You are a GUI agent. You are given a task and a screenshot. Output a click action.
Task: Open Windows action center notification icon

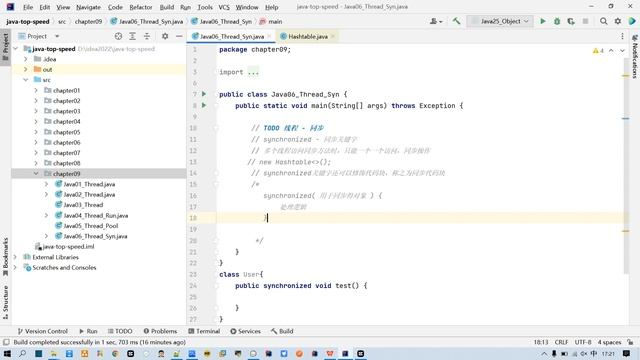coord(627,353)
